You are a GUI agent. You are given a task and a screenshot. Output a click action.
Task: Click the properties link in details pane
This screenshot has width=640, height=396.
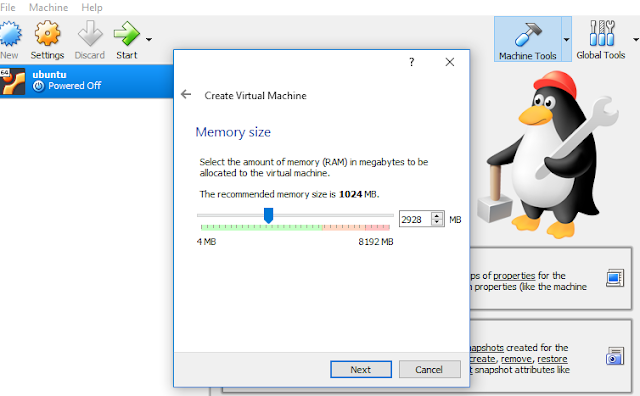coord(514,276)
